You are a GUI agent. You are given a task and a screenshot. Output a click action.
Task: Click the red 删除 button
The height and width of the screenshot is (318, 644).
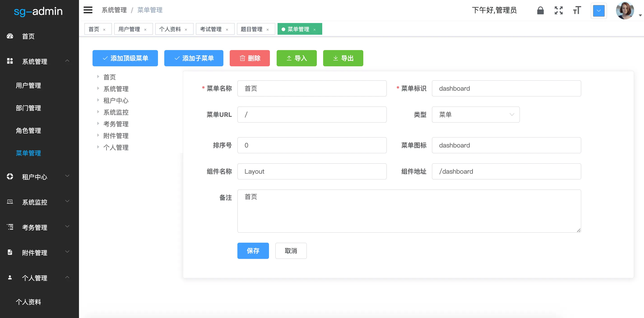click(x=250, y=58)
